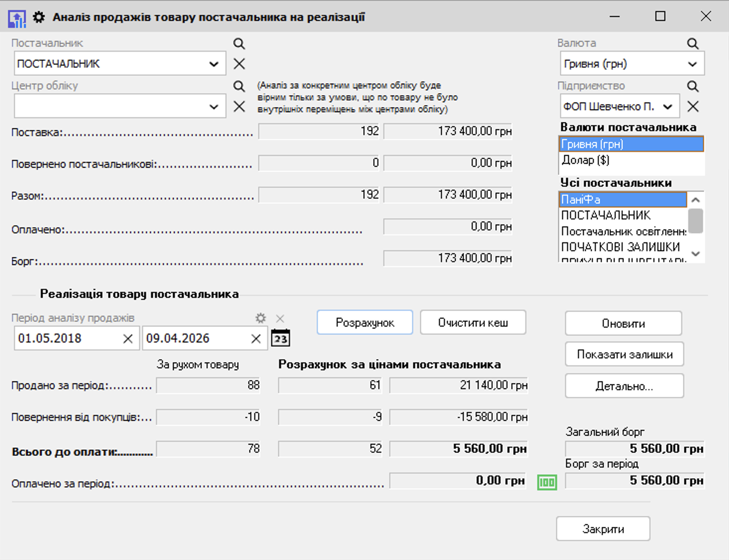Screen dimensions: 729x560
Task: Click the search icon next to Постачальник
Action: click(239, 44)
